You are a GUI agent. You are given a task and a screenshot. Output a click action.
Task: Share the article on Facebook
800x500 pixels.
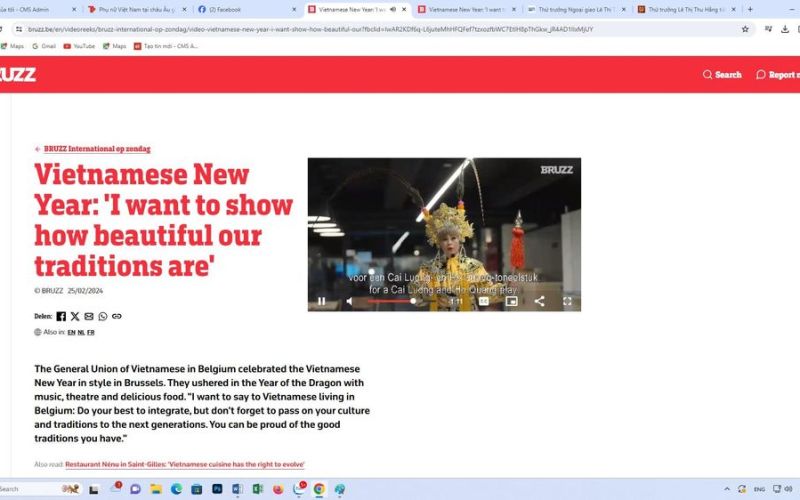pos(61,316)
